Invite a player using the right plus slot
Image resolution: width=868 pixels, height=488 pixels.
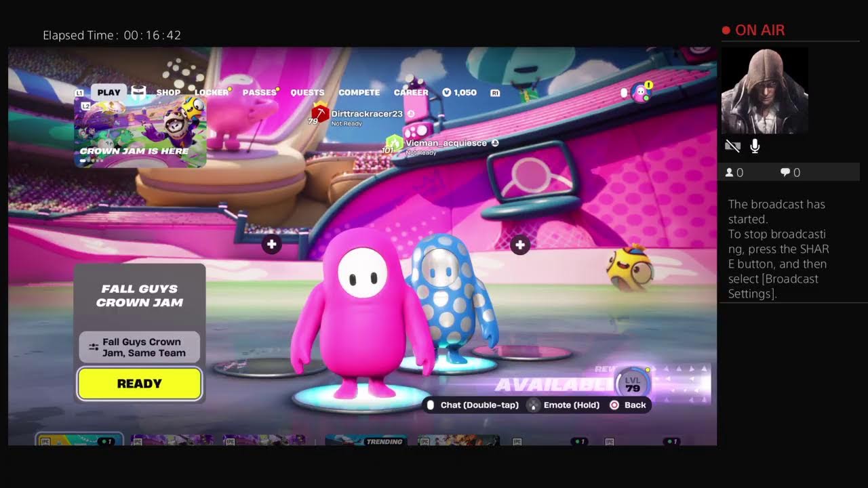click(520, 245)
